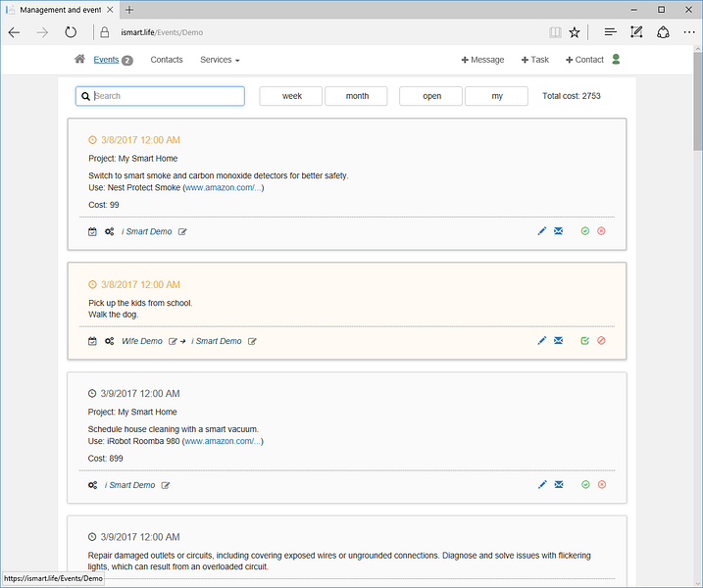The height and width of the screenshot is (588, 703).
Task: Open the Events menu item
Action: tap(106, 60)
